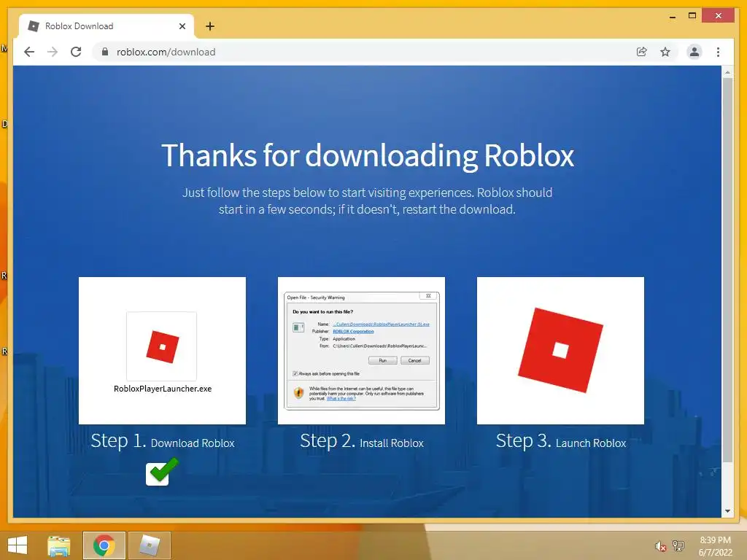Image resolution: width=747 pixels, height=560 pixels.
Task: View site security lock info
Action: click(x=105, y=52)
